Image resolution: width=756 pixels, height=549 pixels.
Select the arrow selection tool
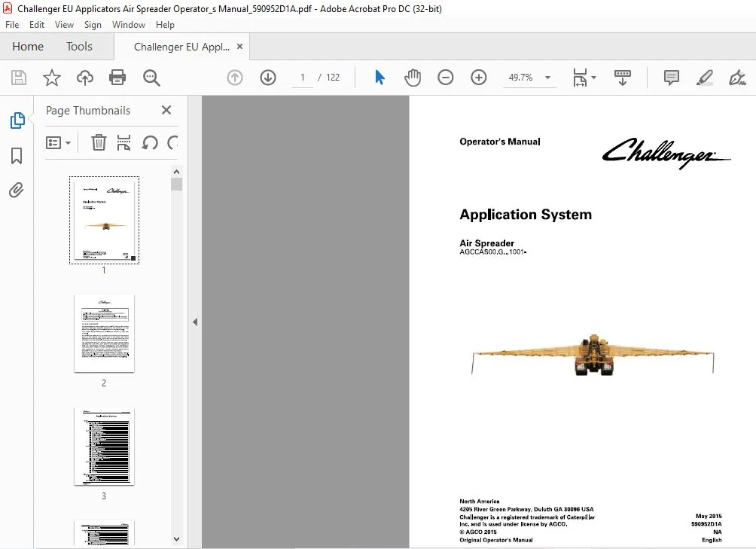380,78
